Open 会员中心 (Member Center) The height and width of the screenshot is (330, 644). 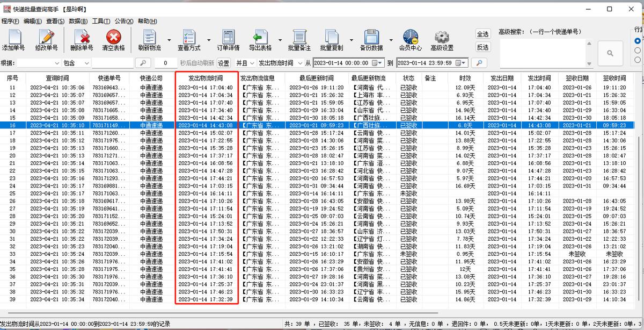point(410,38)
